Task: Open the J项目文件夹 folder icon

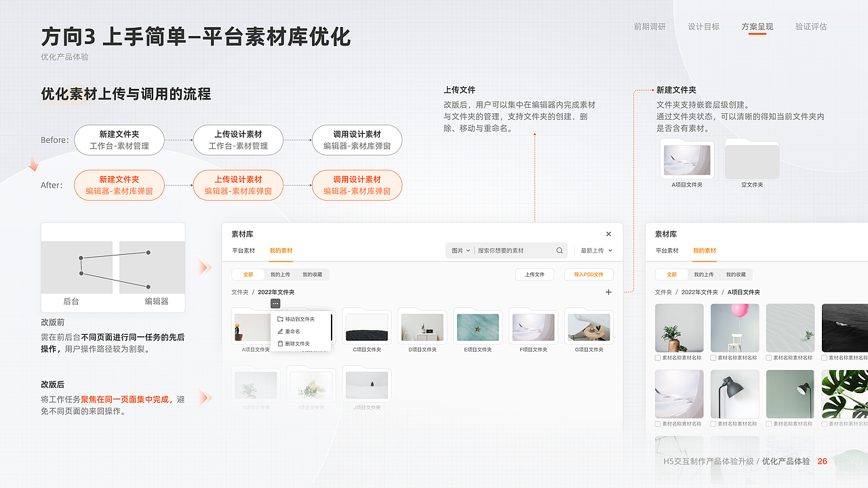Action: (x=367, y=384)
